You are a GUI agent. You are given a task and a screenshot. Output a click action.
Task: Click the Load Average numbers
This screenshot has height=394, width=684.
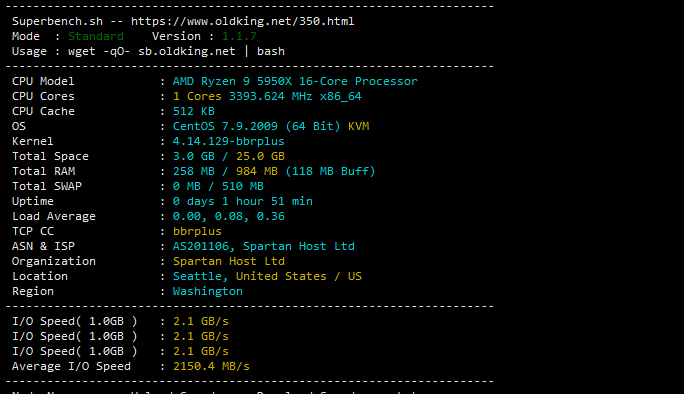pos(229,216)
